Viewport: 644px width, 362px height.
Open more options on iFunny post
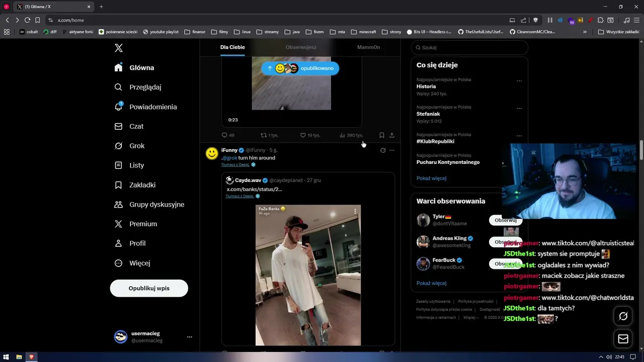click(392, 150)
